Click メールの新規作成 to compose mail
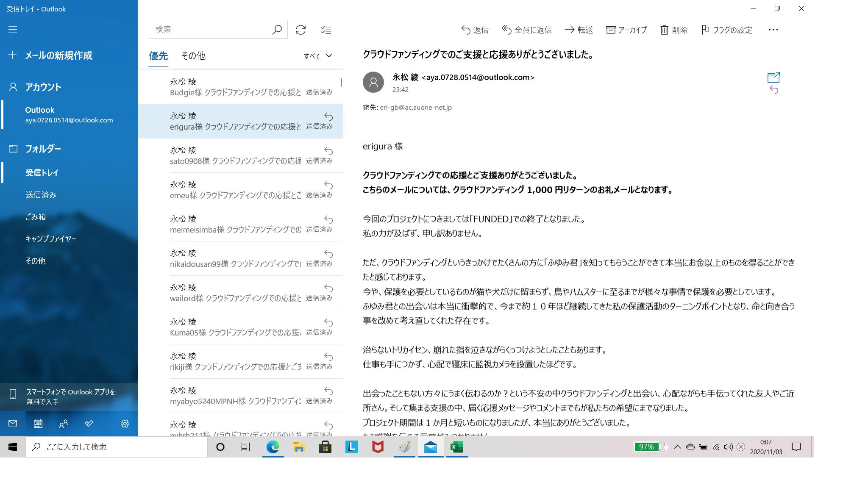This screenshot has height=488, width=868. click(x=58, y=55)
